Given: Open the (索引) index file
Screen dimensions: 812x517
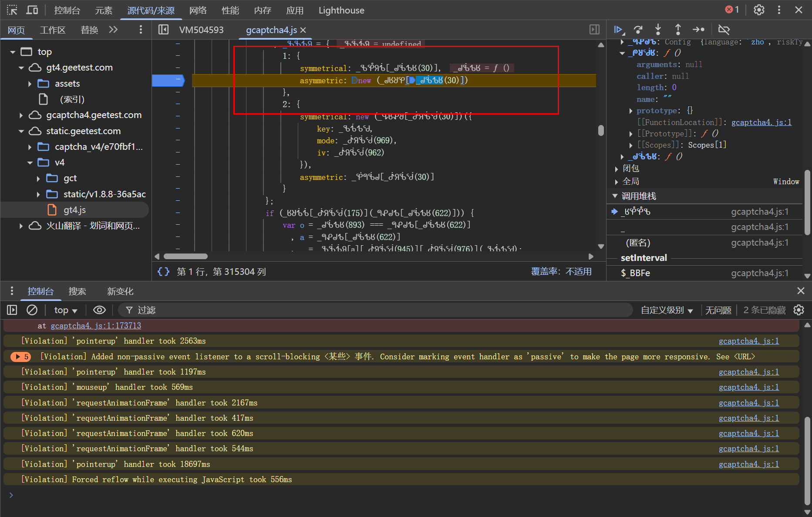Looking at the screenshot, I should (x=72, y=99).
